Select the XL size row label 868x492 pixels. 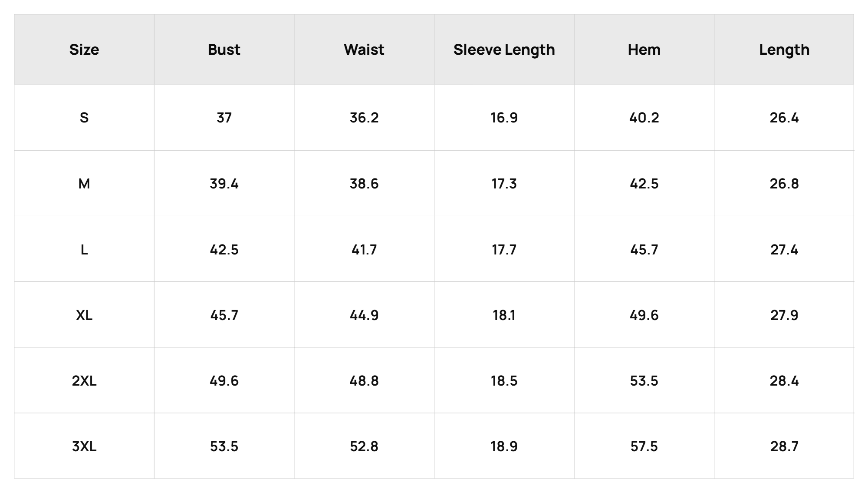pyautogui.click(x=84, y=315)
